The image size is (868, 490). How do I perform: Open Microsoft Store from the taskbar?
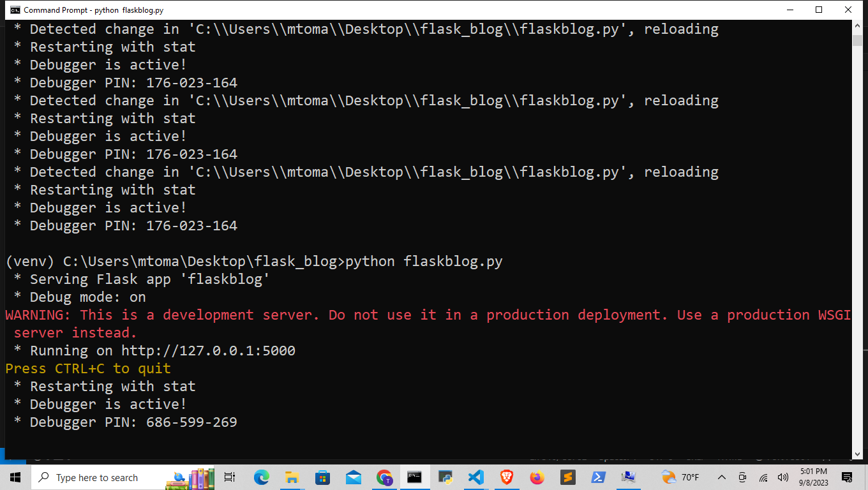point(322,477)
